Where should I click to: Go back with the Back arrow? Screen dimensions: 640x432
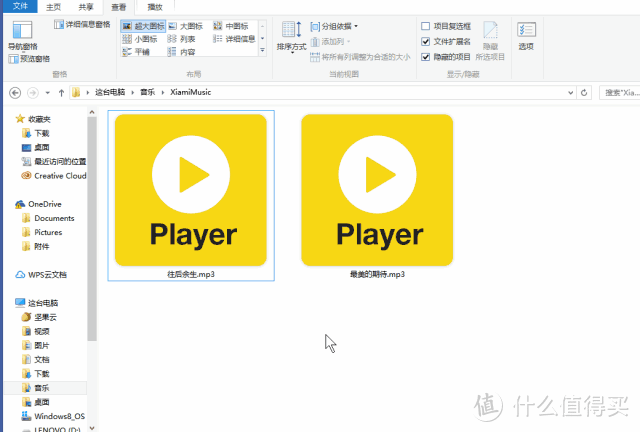click(15, 93)
